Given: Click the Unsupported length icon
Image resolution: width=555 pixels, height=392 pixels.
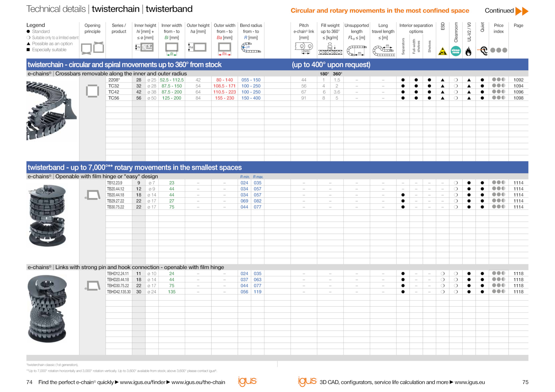Looking at the screenshot, I should coord(357,51).
